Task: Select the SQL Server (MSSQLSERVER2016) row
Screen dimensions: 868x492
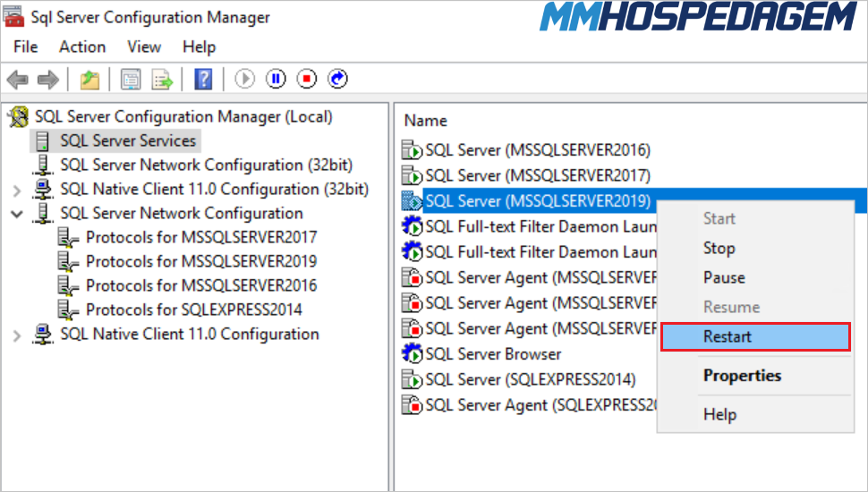Action: 538,150
